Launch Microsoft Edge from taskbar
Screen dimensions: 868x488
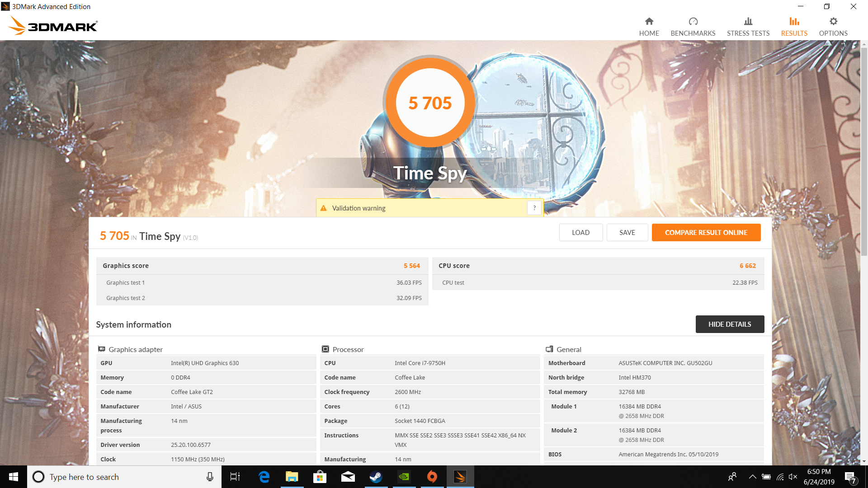[264, 477]
